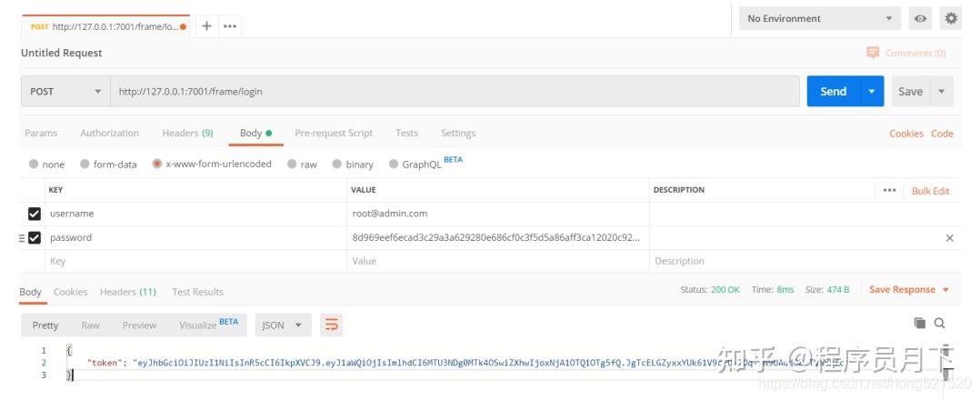Click the blue Send button
This screenshot has height=400, width=980.
tap(832, 91)
